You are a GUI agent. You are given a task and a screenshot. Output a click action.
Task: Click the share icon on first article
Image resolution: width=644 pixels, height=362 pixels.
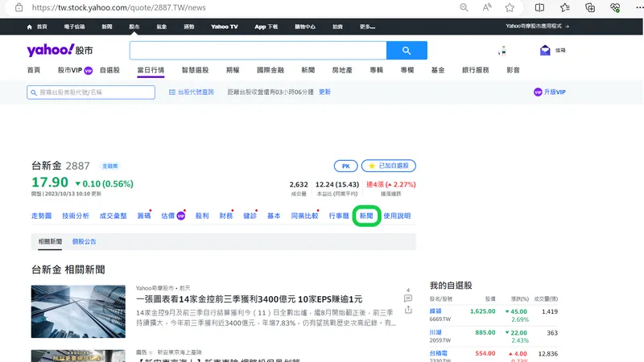point(408,310)
